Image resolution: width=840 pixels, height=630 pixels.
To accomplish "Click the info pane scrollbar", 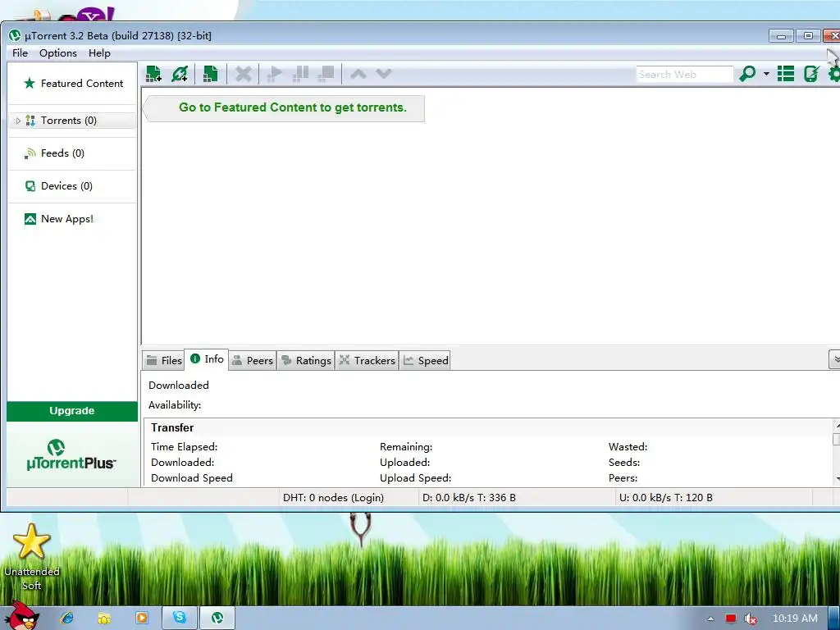I will (x=836, y=453).
